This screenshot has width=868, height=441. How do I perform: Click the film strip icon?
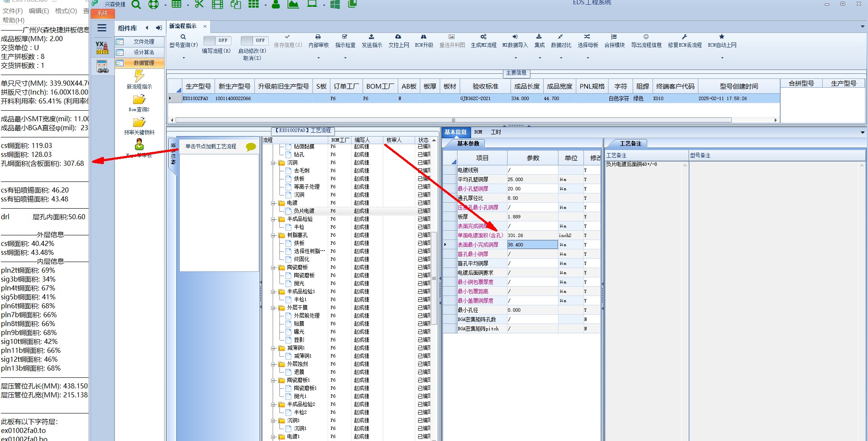coord(217,4)
